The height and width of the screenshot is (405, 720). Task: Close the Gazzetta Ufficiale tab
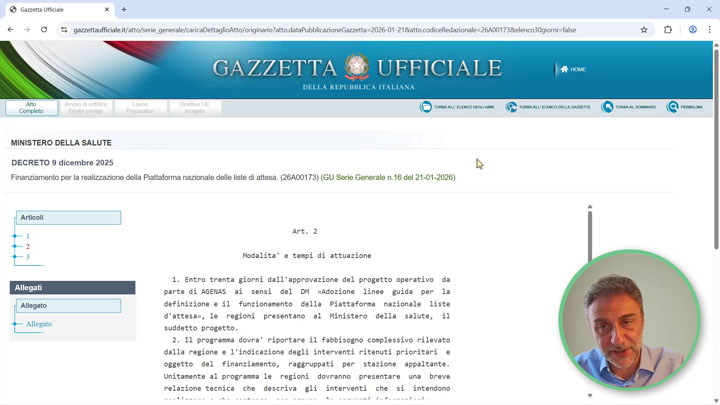(x=107, y=9)
